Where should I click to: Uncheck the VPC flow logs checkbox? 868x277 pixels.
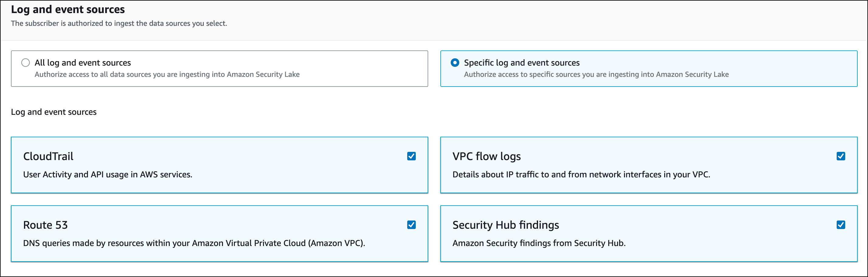840,156
